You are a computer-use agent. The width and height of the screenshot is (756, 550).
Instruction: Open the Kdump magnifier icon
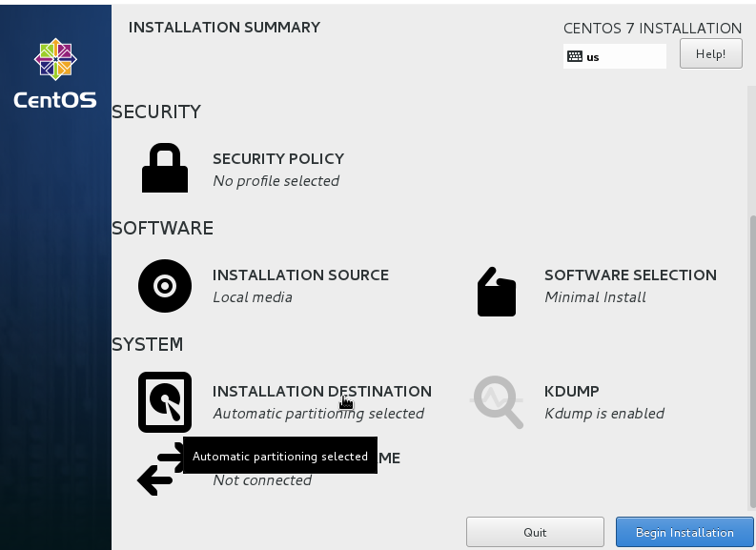[497, 401]
